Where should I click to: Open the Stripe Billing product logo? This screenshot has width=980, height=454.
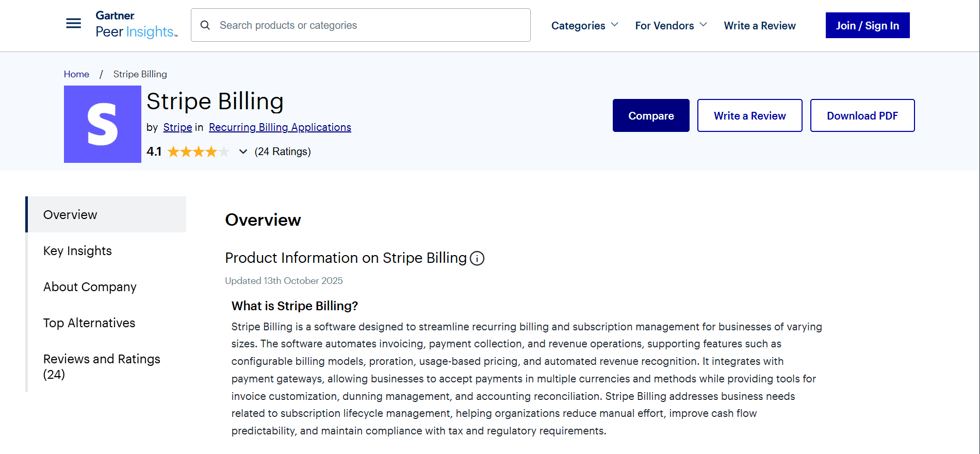(x=103, y=124)
